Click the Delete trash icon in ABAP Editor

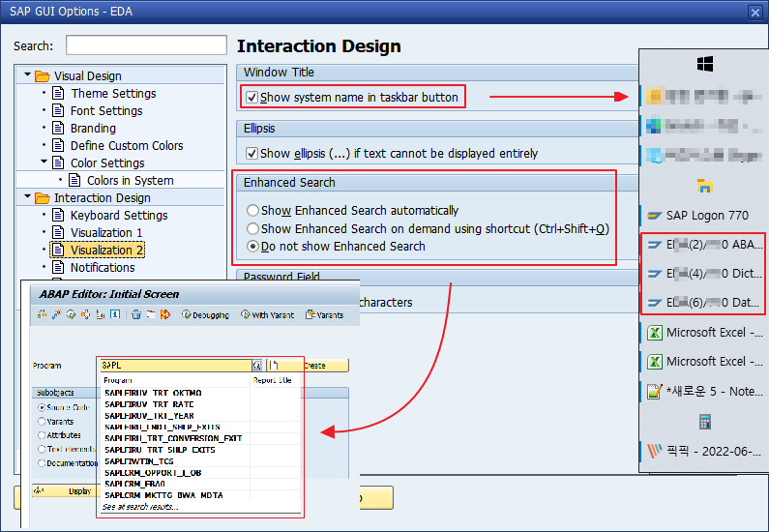(x=136, y=314)
